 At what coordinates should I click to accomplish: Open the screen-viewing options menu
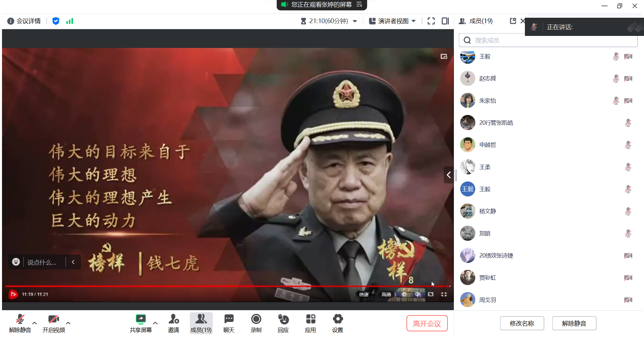[x=359, y=4]
